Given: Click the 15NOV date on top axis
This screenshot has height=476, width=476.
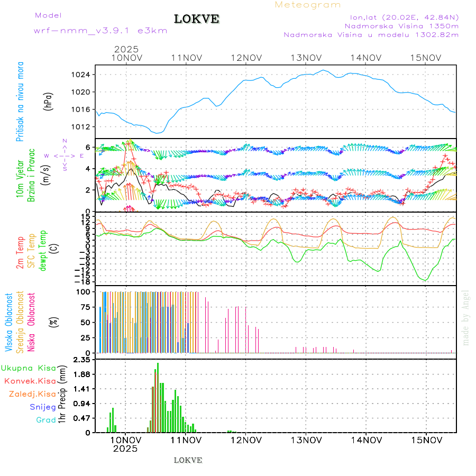Looking at the screenshot, I should click(426, 58).
